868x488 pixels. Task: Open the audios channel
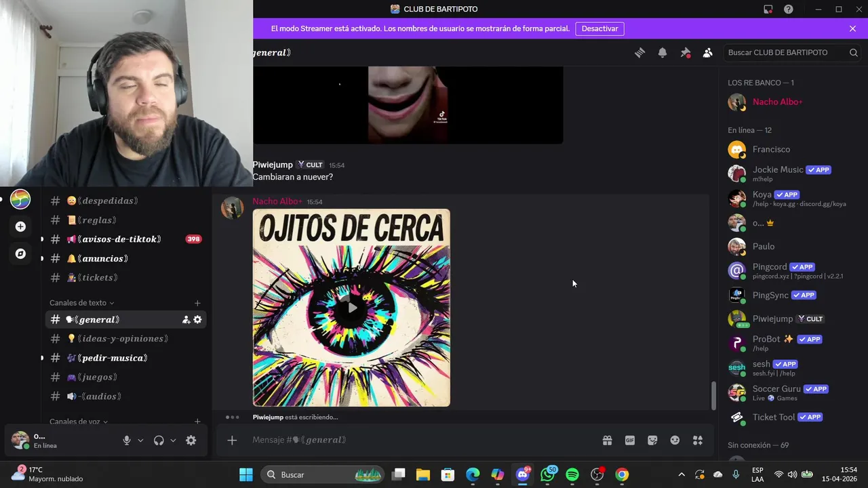pos(125,396)
